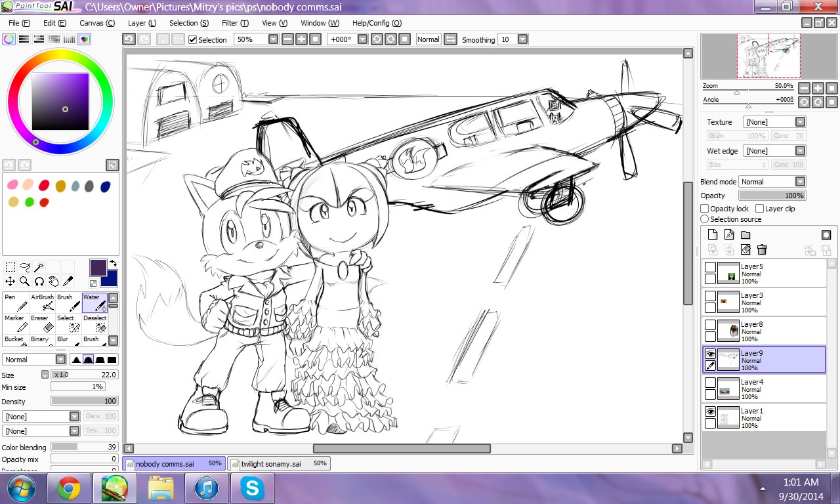Activate the lasso selection tool
Screen dimensions: 840x504
tap(25, 267)
